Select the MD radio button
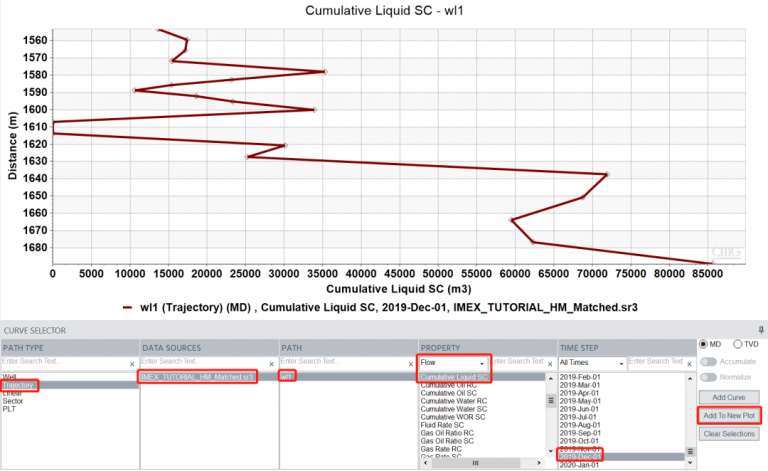This screenshot has width=768, height=471. (703, 344)
